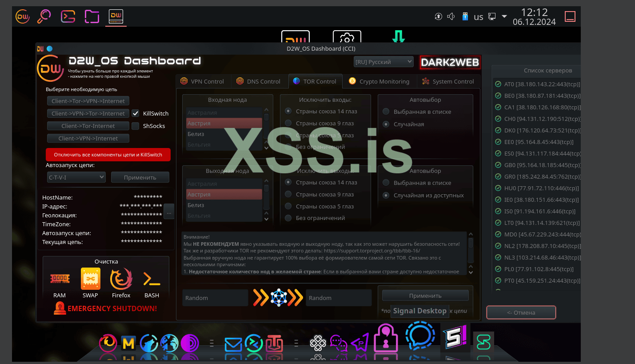Image resolution: width=635 pixels, height=364 pixels.
Task: Open the mail envelope app in the dock
Action: [x=232, y=344]
